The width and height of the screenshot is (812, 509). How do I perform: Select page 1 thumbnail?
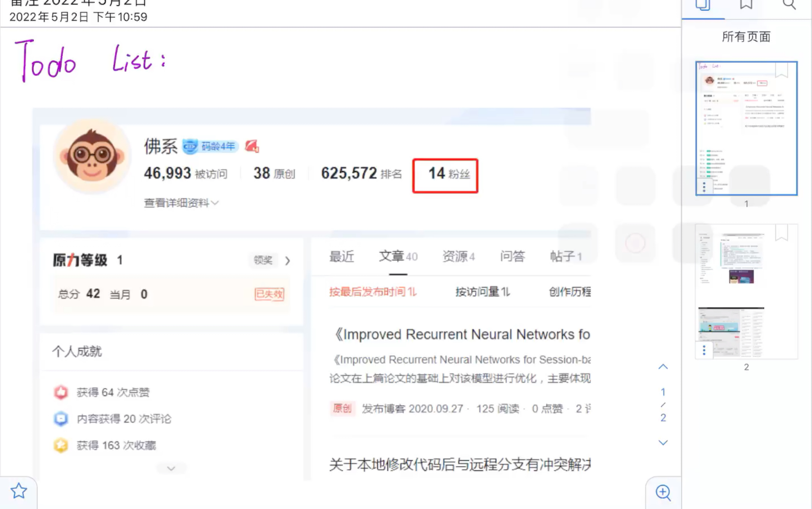coord(746,128)
